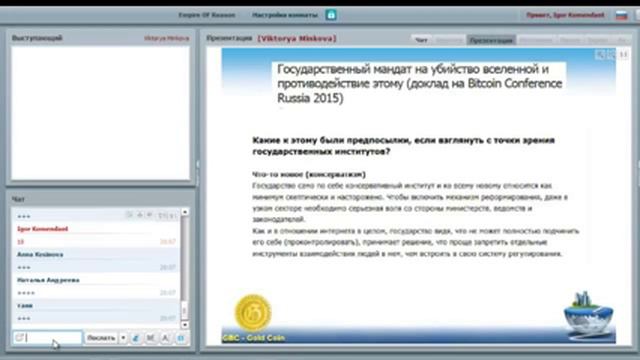The image size is (640, 360).
Task: Open the font A icon in chat toolbar
Action: (165, 338)
